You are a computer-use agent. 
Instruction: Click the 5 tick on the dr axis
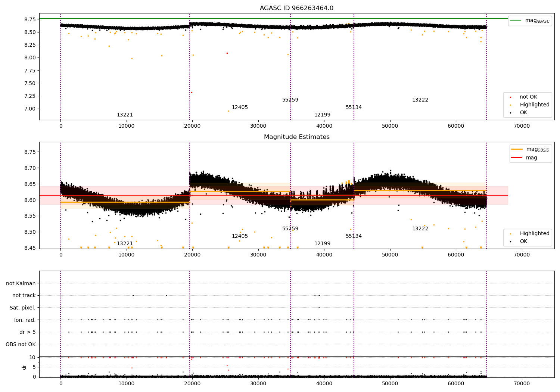click(x=34, y=367)
